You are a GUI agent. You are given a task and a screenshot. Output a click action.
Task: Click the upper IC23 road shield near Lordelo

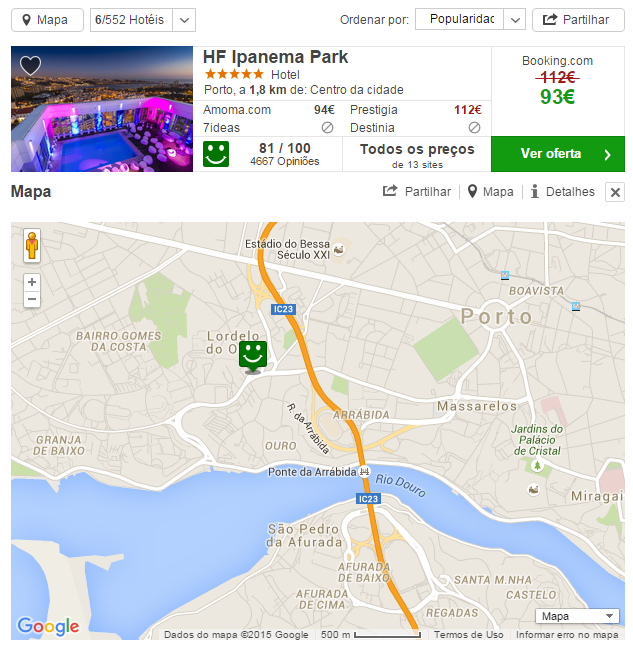point(283,309)
